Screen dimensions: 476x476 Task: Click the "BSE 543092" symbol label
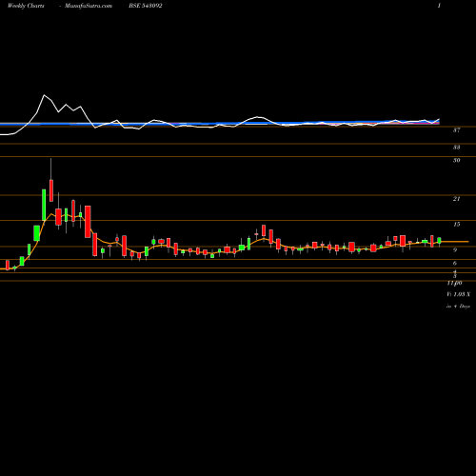click(146, 6)
